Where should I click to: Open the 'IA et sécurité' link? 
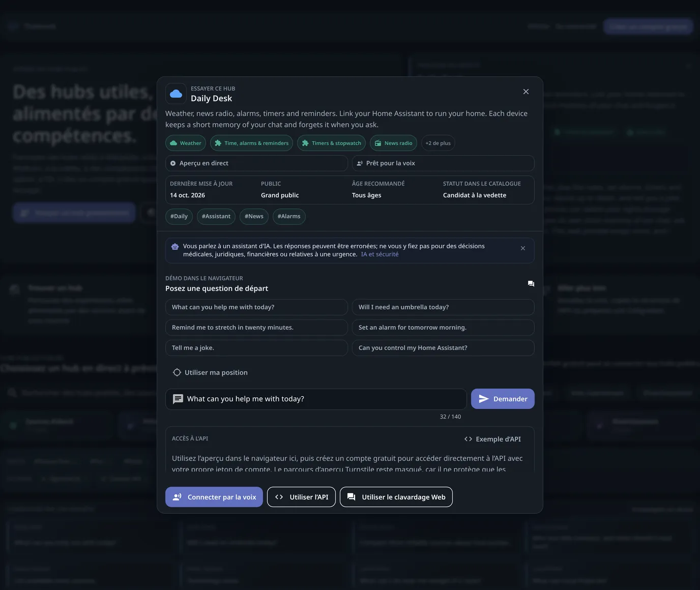click(x=380, y=254)
